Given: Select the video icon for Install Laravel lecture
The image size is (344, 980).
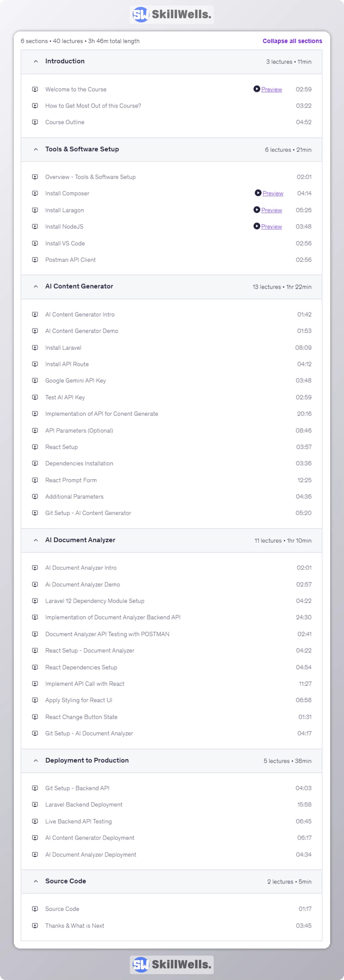Looking at the screenshot, I should point(35,347).
